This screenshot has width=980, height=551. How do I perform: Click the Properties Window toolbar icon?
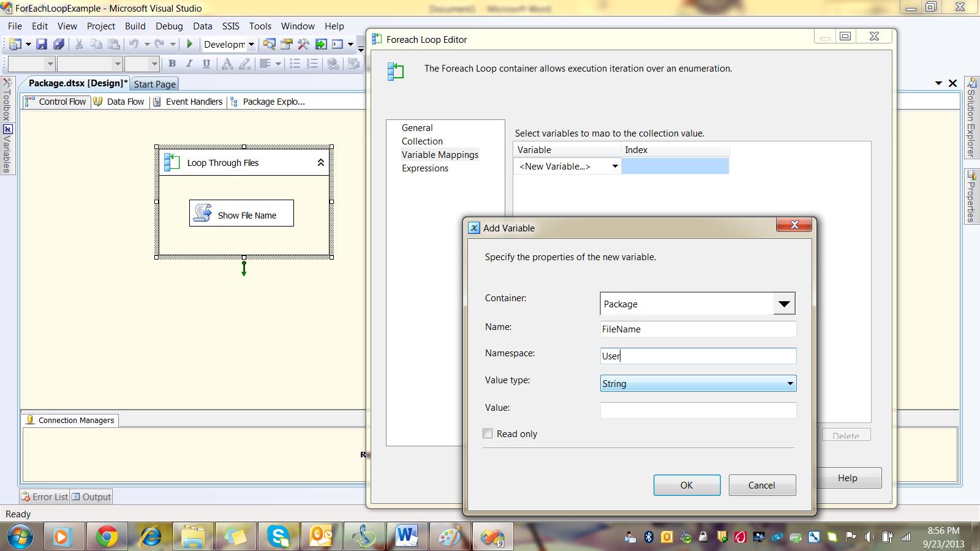click(x=286, y=44)
